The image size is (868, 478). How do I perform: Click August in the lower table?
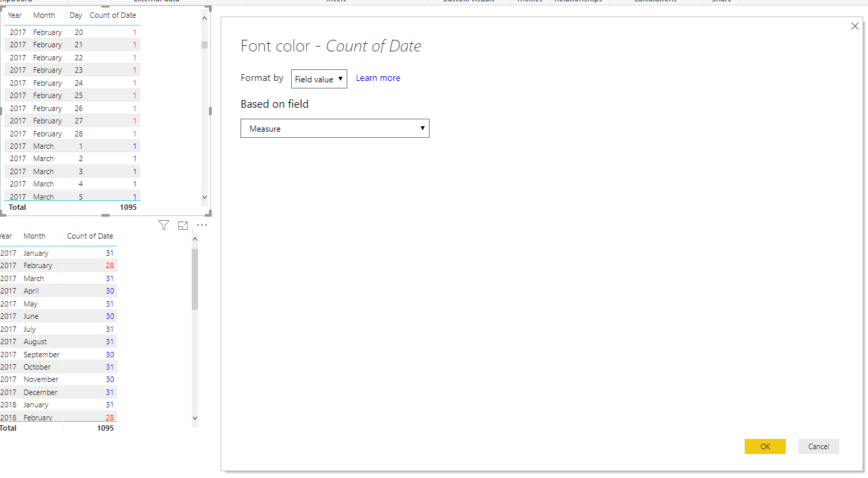click(x=35, y=342)
